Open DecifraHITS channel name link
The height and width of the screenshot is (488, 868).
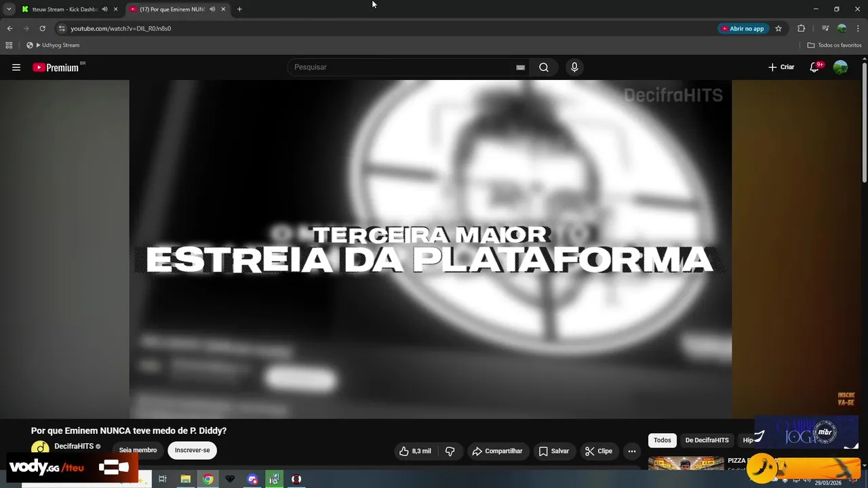coord(74,446)
